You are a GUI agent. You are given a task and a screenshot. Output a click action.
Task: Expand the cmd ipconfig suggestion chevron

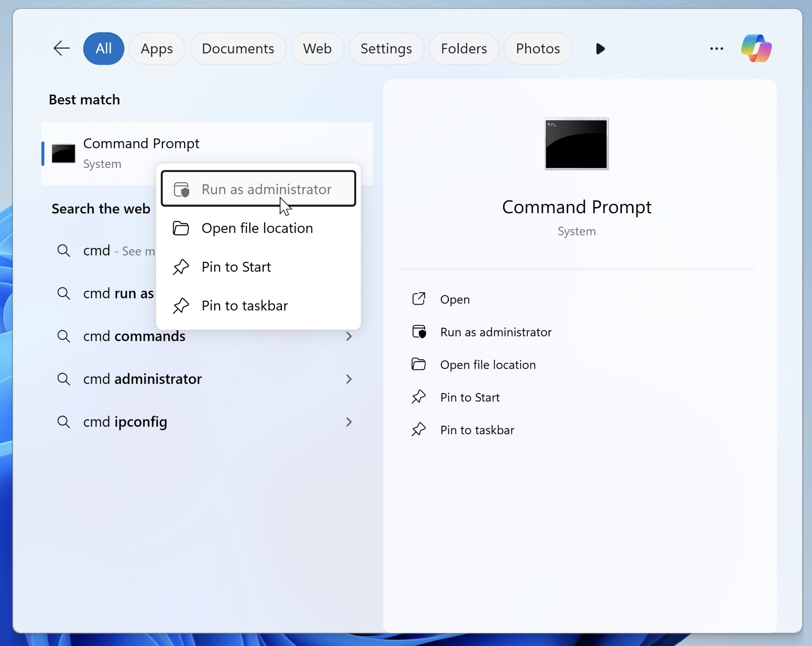pyautogui.click(x=349, y=422)
